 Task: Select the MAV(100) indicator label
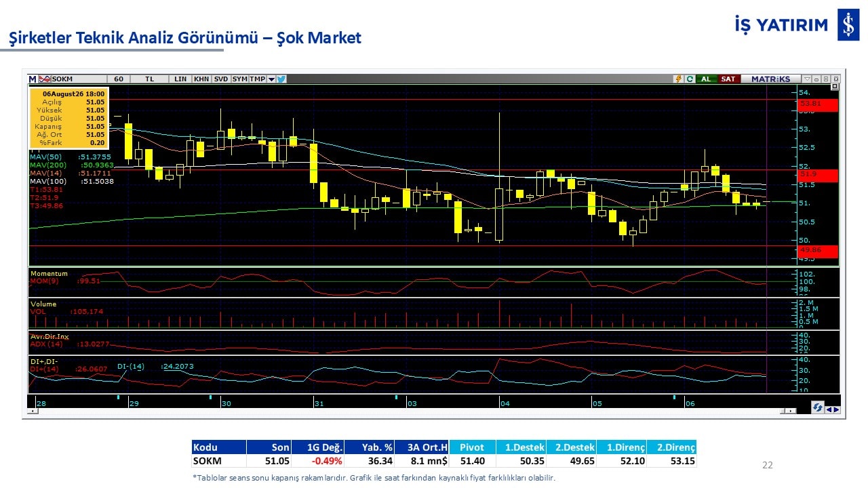(48, 181)
